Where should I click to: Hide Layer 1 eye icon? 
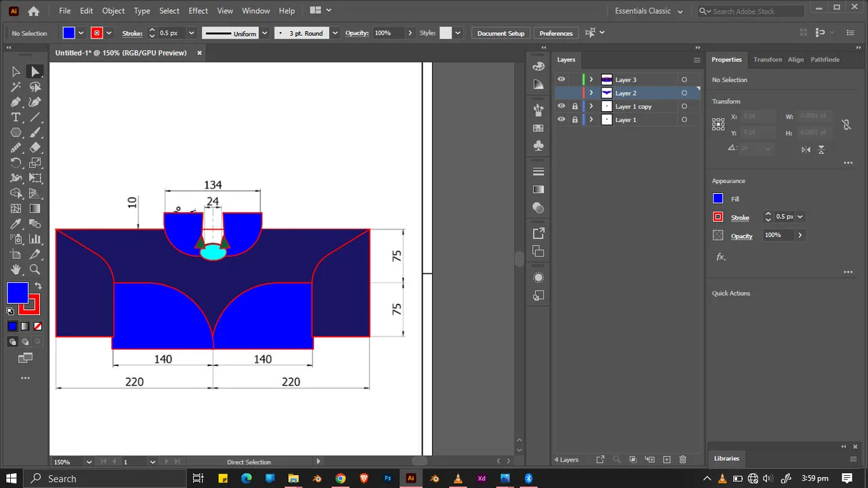click(561, 120)
